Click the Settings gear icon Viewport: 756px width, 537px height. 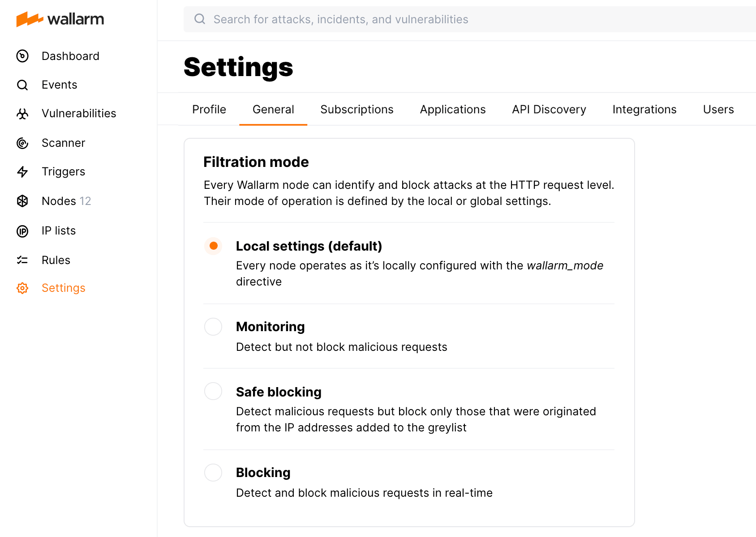pos(22,288)
